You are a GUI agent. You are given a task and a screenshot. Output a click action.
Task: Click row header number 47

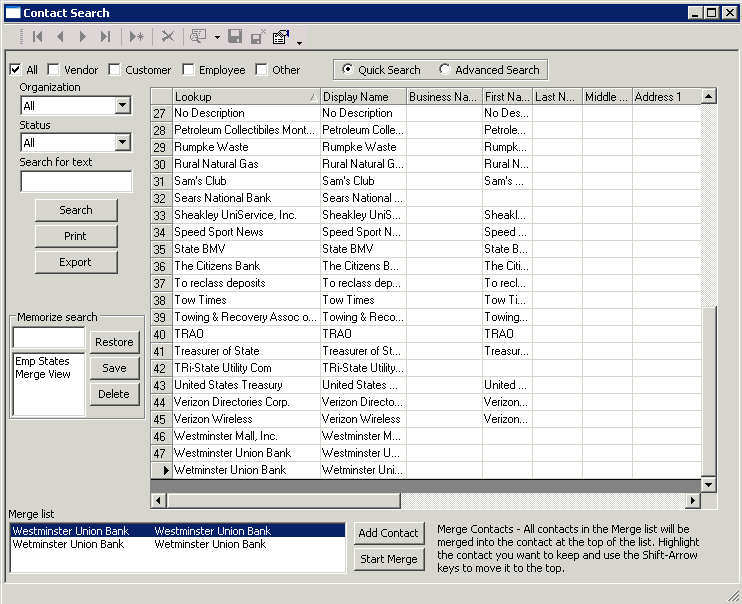point(161,453)
